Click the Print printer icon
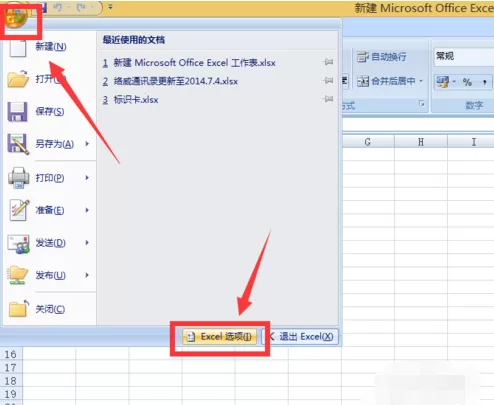 19,177
